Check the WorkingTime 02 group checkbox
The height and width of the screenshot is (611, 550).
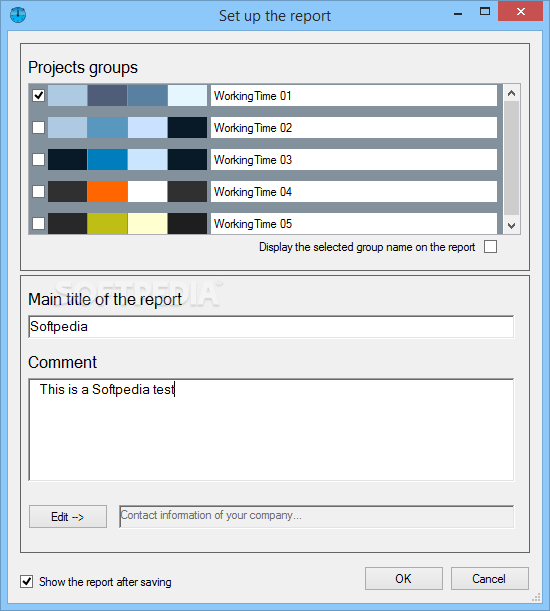pos(39,127)
